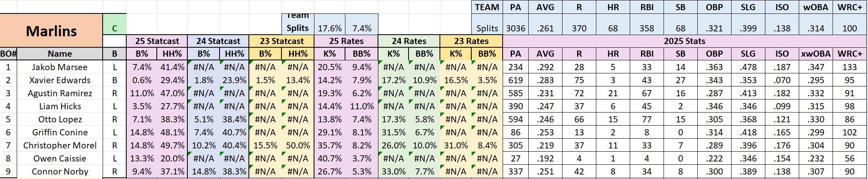The height and width of the screenshot is (179, 868).
Task: Select the Marlins team name cell
Action: (x=51, y=31)
